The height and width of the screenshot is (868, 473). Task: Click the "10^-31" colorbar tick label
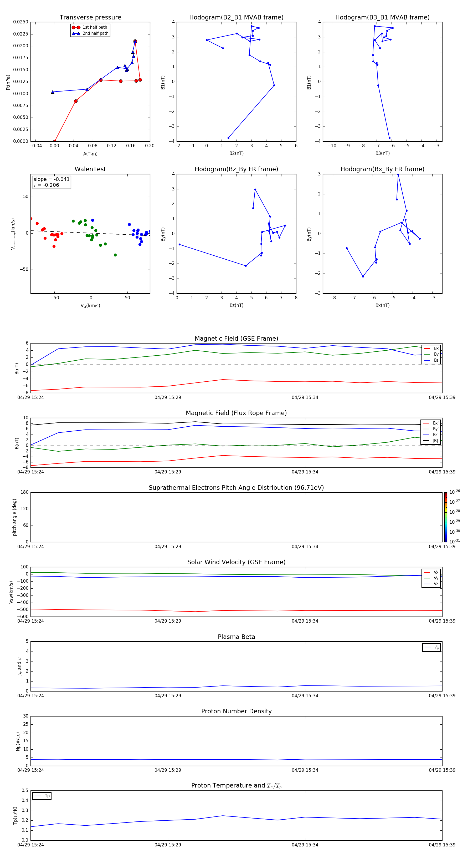click(x=455, y=542)
